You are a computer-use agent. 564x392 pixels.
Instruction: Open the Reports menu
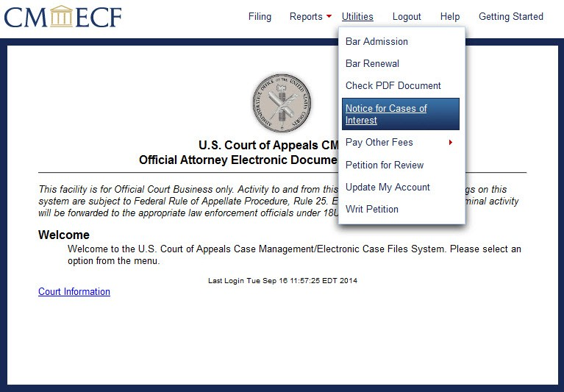coord(306,16)
